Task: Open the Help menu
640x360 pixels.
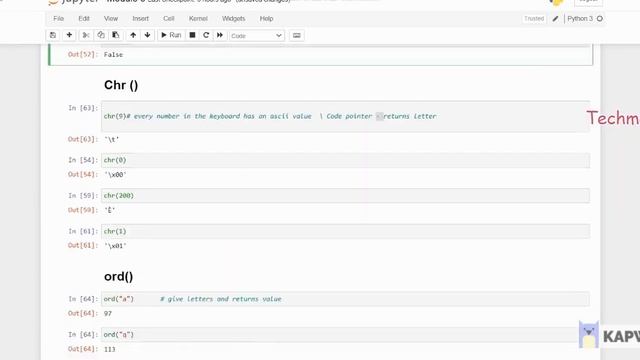Action: 266,19
